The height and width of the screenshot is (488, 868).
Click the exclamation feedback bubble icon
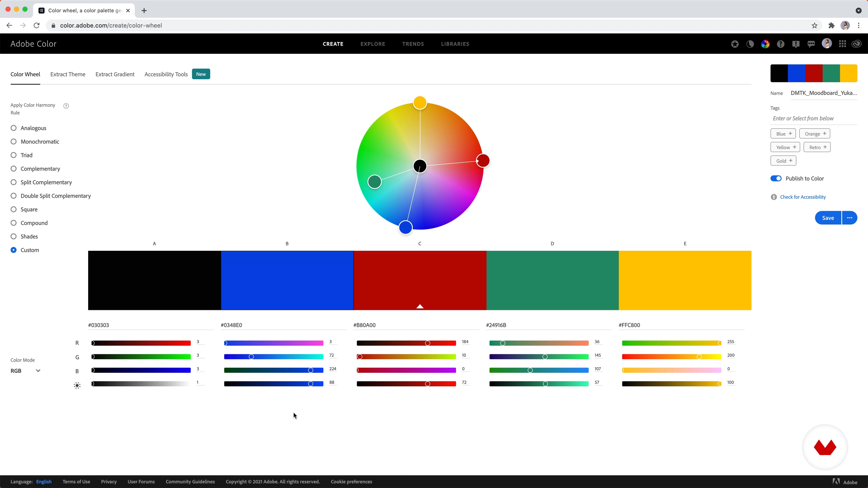point(796,44)
